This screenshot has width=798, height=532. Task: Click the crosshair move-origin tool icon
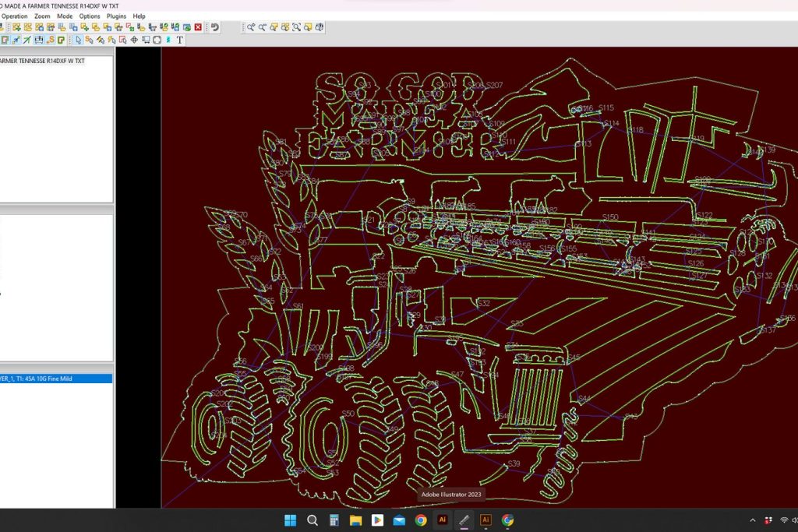[134, 40]
